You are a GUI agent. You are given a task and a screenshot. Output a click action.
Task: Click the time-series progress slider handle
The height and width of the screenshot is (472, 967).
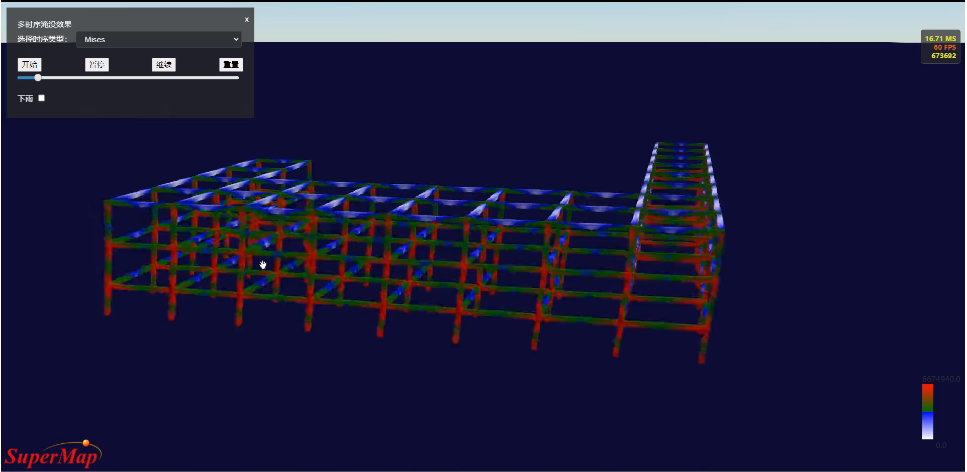pos(38,78)
